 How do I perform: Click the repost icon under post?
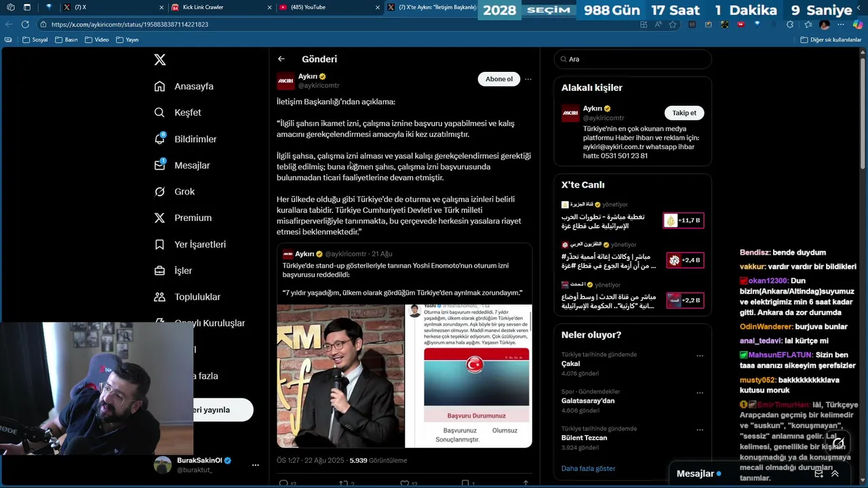tap(344, 484)
